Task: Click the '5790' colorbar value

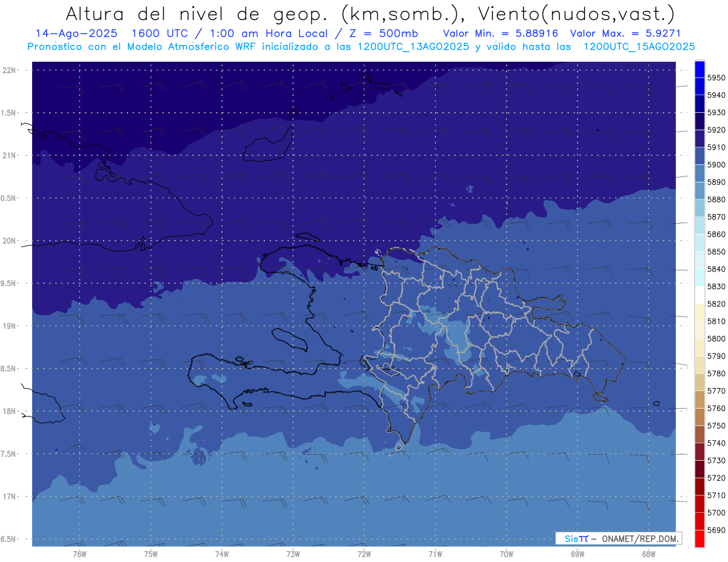Action: coord(716,356)
